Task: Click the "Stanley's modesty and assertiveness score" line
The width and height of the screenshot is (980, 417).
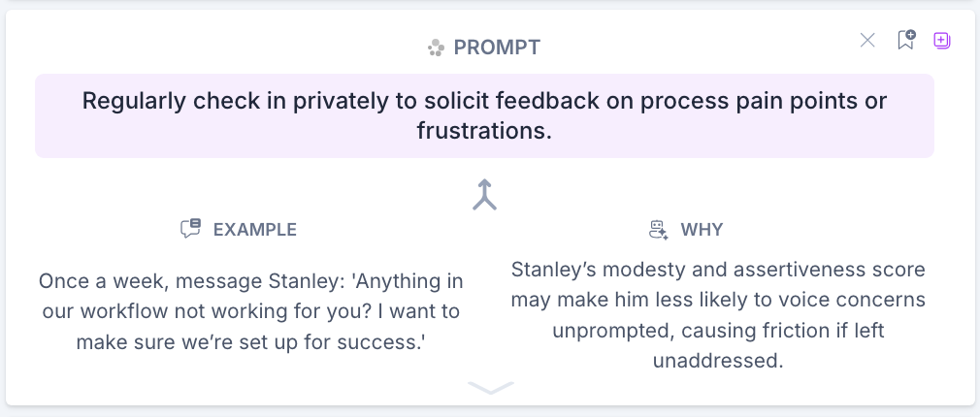Action: [718, 269]
